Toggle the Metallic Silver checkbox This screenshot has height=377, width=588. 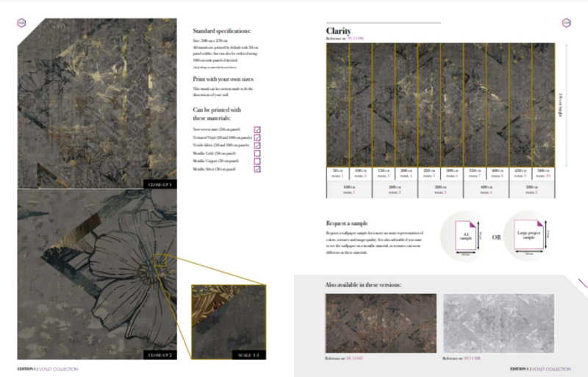[257, 169]
